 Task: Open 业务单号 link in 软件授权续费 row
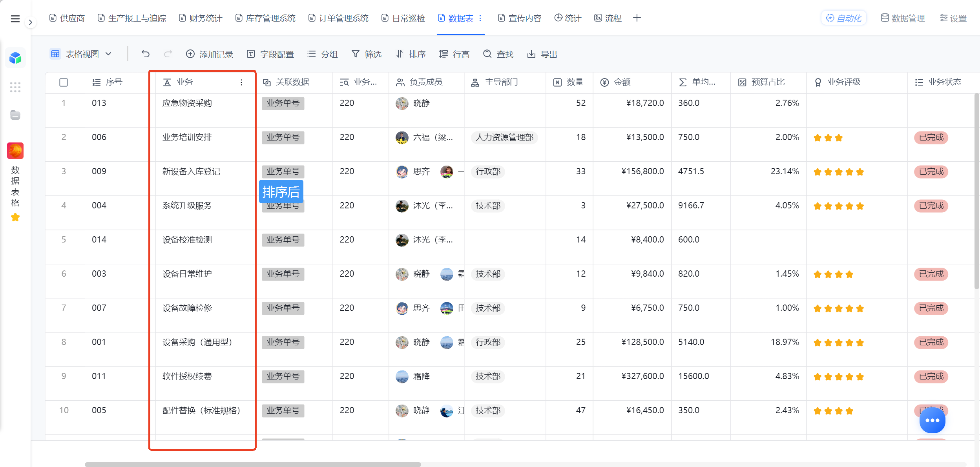pyautogui.click(x=283, y=376)
